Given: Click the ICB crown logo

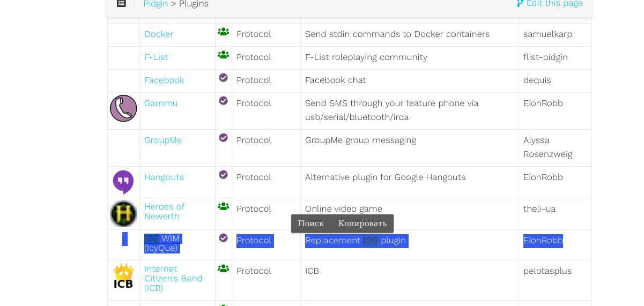Looking at the screenshot, I should [x=123, y=276].
